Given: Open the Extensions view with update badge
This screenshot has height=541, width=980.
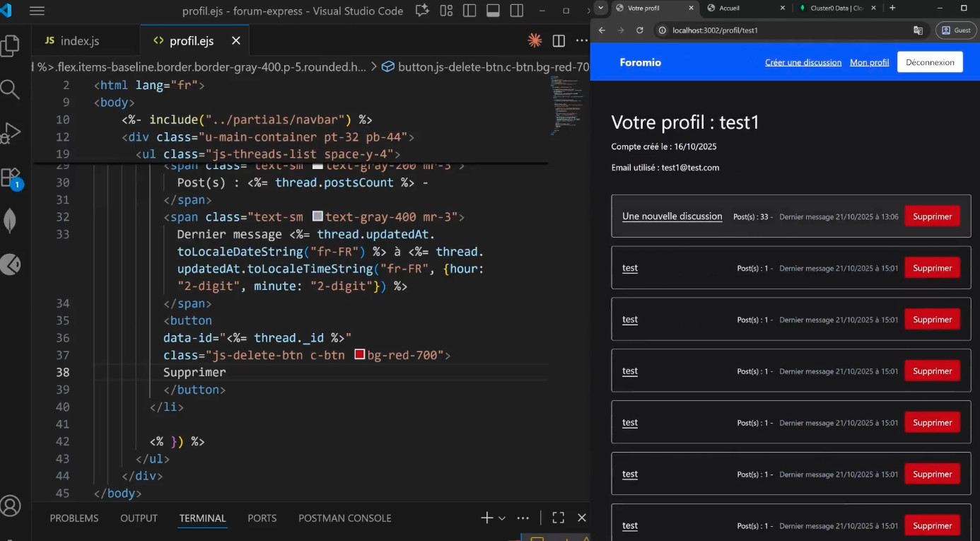Looking at the screenshot, I should [11, 176].
